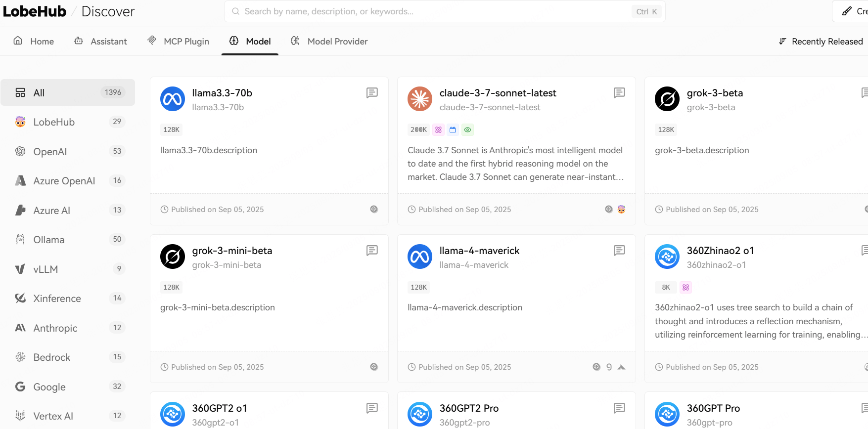This screenshot has width=868, height=429.
Task: Open the 360GPT Pro model title
Action: point(713,408)
